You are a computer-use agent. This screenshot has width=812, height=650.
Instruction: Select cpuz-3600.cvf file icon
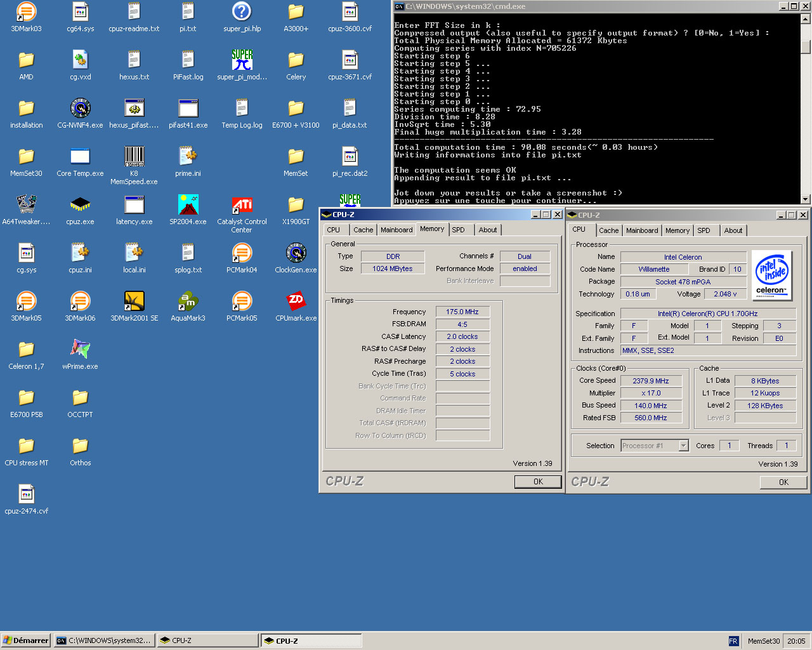pos(350,11)
